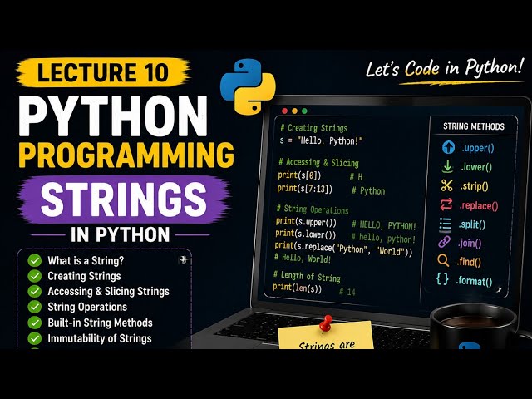Click the red swap-arrows icon beside .replace()
The height and width of the screenshot is (399, 532).
tap(446, 204)
